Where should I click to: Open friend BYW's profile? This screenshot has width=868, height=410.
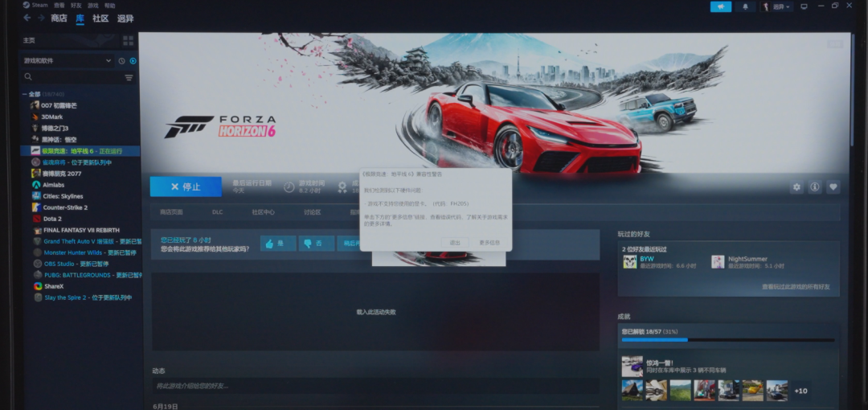click(x=646, y=259)
